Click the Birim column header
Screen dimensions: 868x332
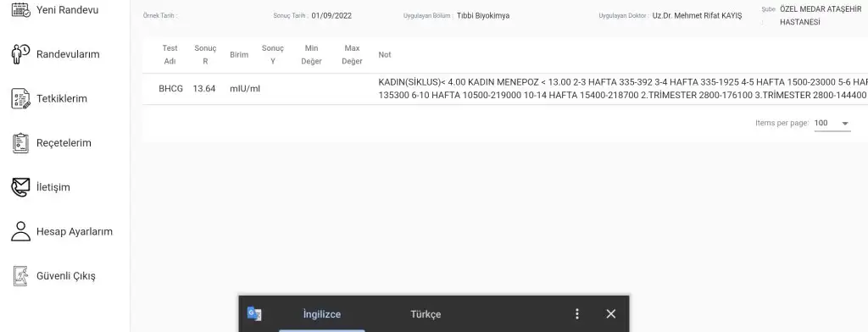click(x=239, y=55)
